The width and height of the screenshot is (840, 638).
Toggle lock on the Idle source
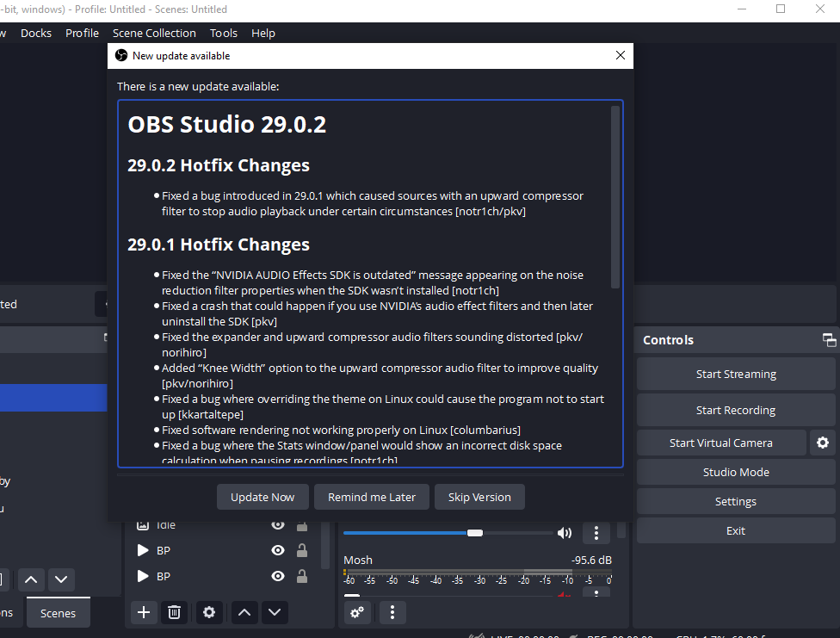302,525
